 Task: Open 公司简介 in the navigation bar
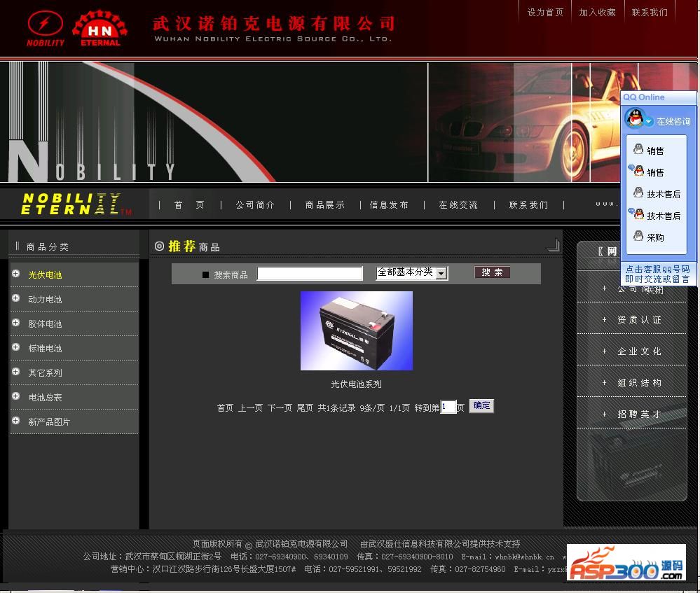pos(255,205)
